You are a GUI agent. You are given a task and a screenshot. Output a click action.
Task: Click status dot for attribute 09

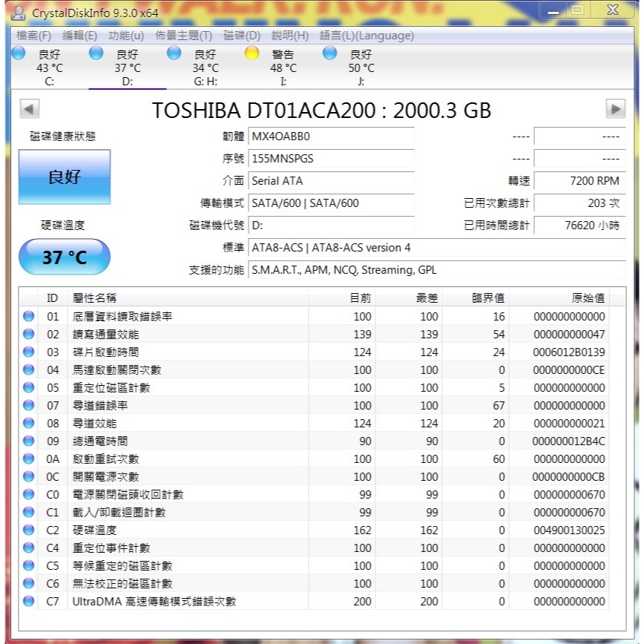point(29,441)
